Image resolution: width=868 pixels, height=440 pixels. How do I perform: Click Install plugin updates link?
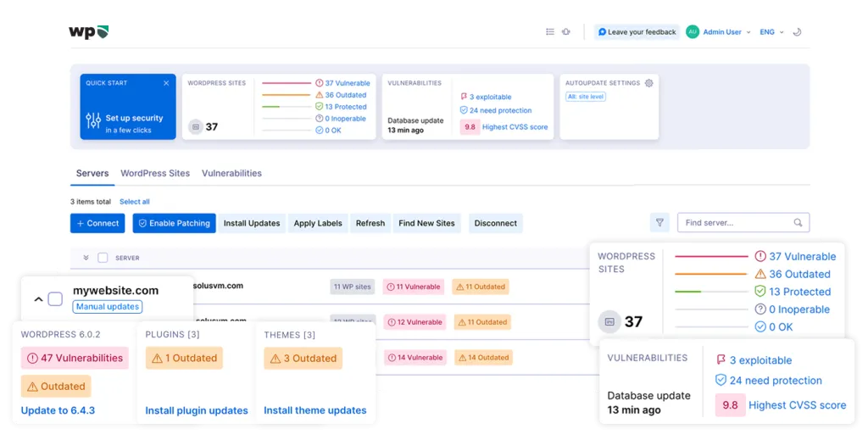point(197,410)
